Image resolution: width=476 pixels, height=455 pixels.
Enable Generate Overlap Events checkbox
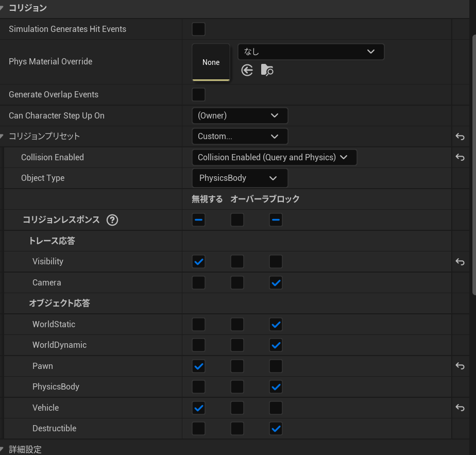click(198, 94)
